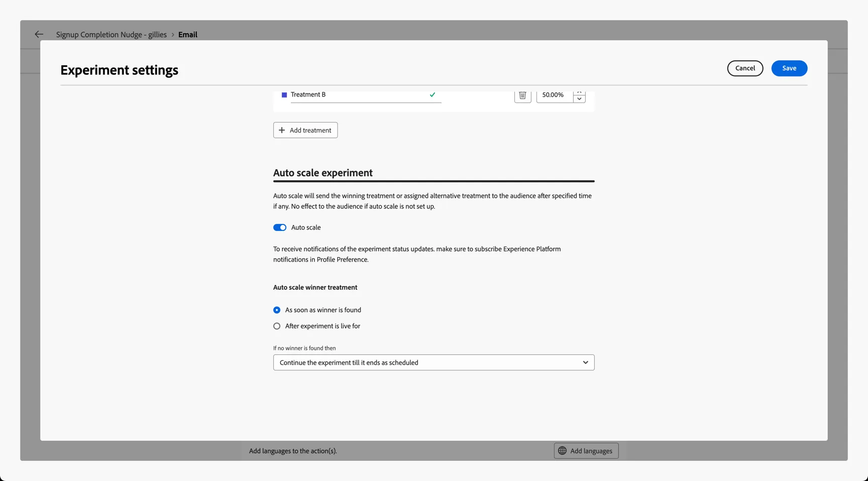The height and width of the screenshot is (481, 868).
Task: Decrease Treatment B percentage with down arrow
Action: [x=579, y=99]
